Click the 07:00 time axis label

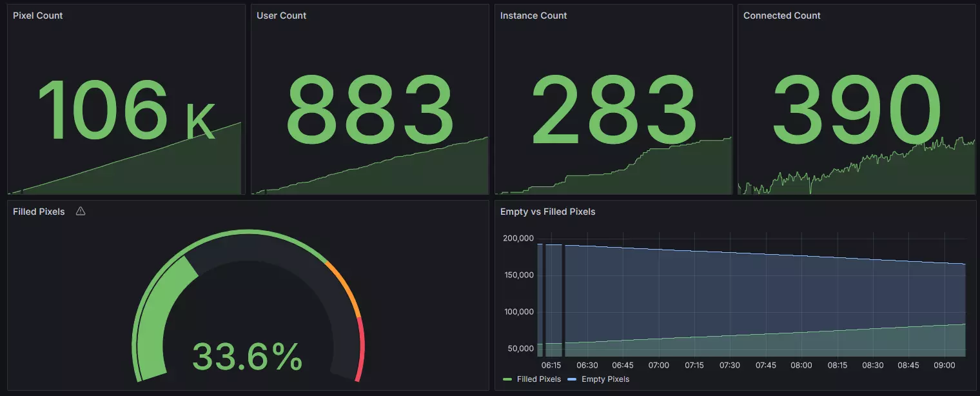pyautogui.click(x=659, y=365)
